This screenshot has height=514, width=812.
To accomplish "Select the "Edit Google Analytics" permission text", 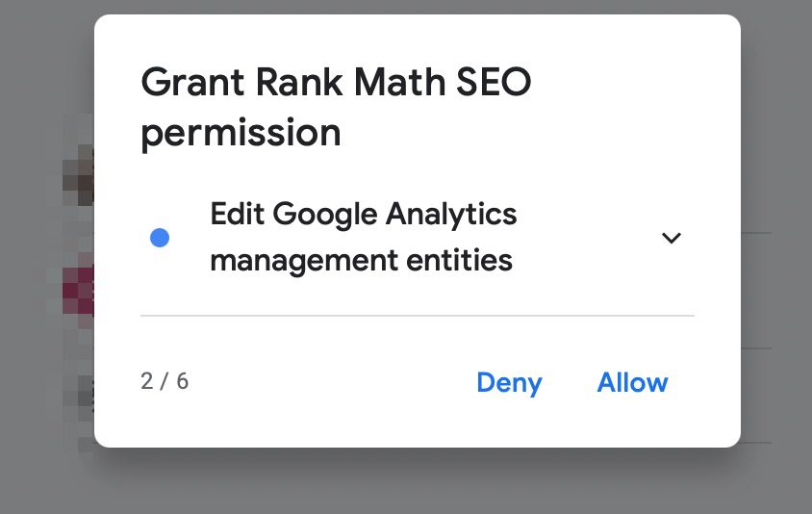I will 364,214.
